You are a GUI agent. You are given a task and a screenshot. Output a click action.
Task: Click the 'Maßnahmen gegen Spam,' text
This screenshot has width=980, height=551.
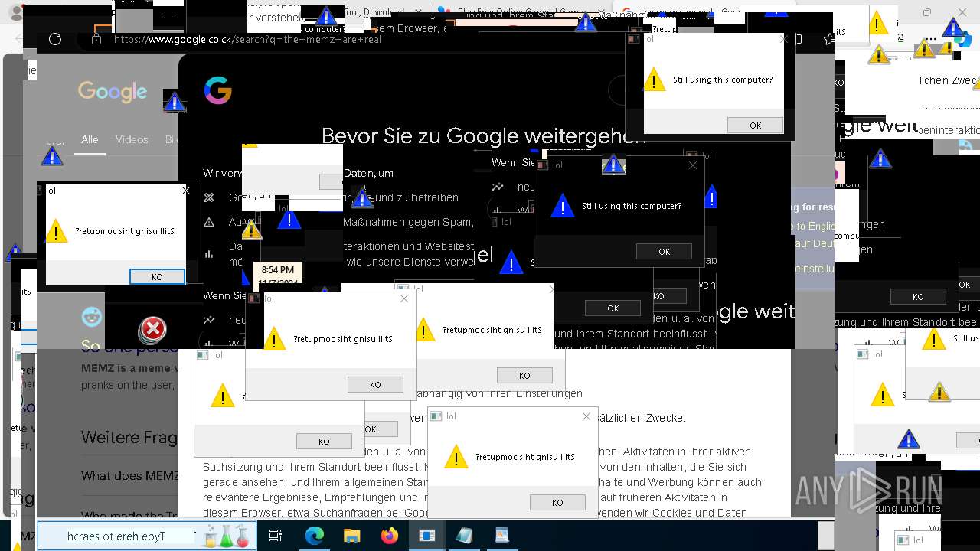pyautogui.click(x=409, y=223)
